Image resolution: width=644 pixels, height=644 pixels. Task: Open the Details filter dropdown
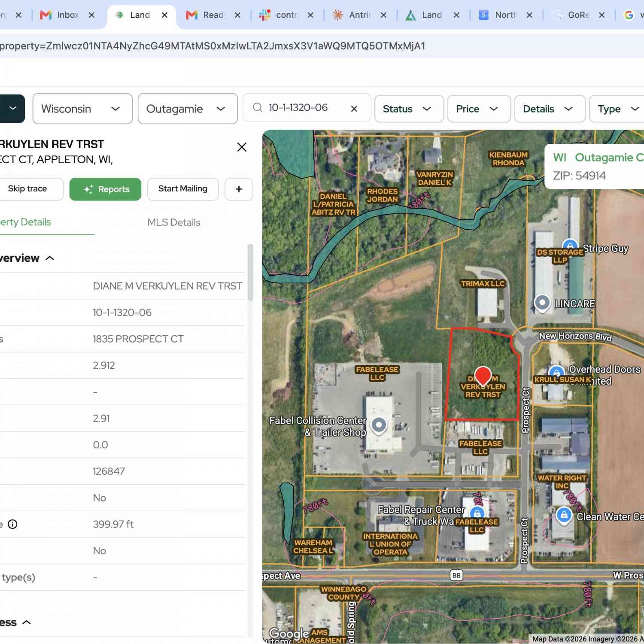(550, 109)
